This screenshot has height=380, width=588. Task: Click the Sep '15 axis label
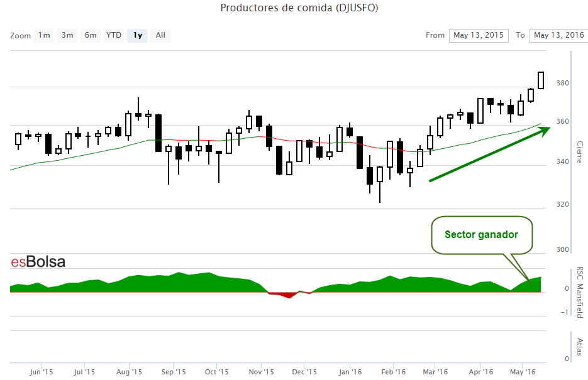(174, 372)
